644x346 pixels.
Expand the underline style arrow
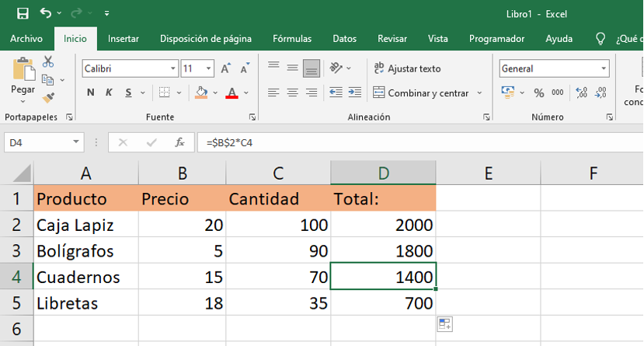[x=143, y=93]
